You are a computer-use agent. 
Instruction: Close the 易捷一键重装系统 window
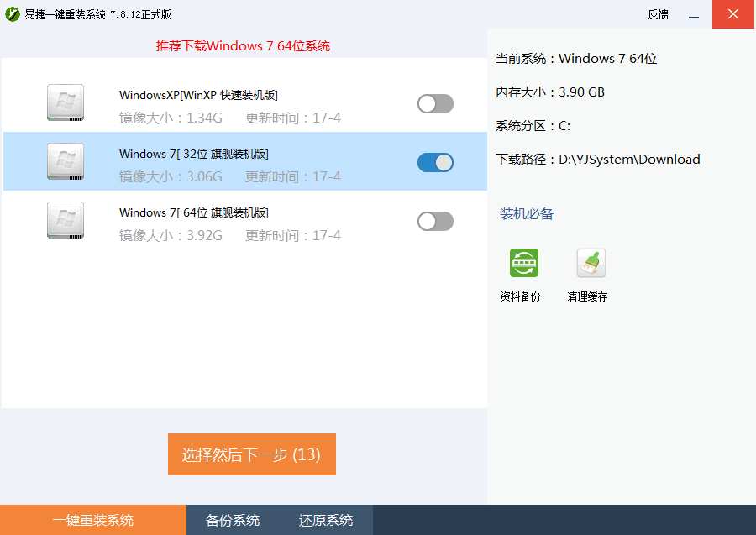point(733,14)
